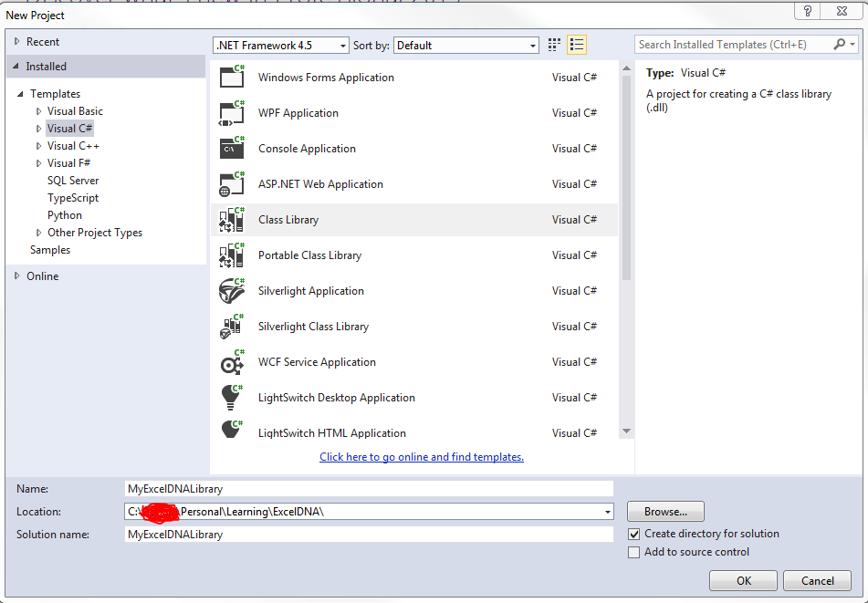
Task: Switch to small icons view
Action: (x=553, y=44)
